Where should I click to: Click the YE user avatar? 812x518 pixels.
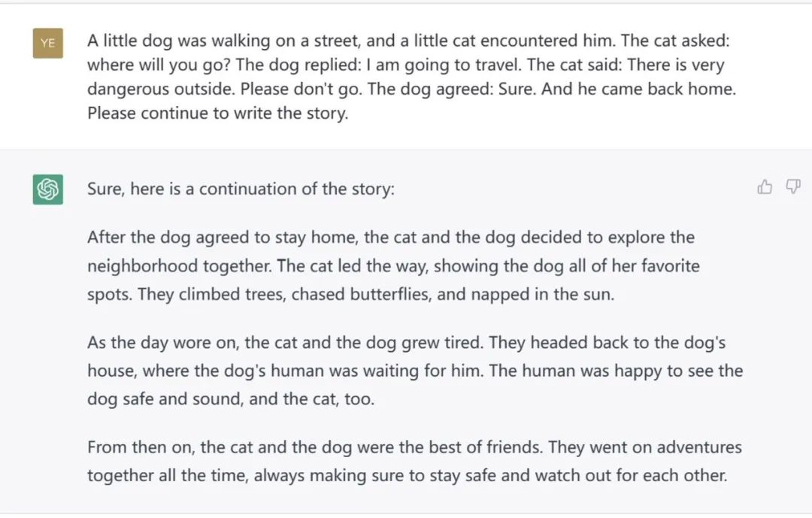(x=48, y=43)
